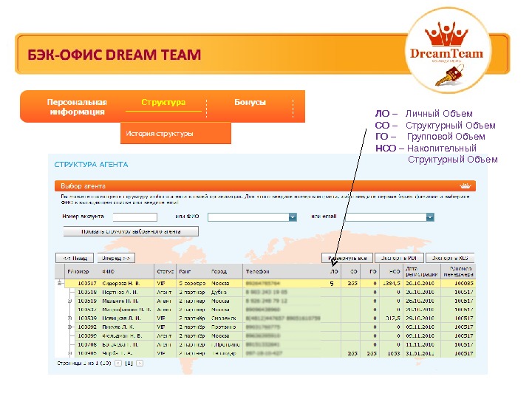Select the row of Сидорова Н. В.
Image resolution: width=532 pixels, height=399 pixels.
pos(270,283)
